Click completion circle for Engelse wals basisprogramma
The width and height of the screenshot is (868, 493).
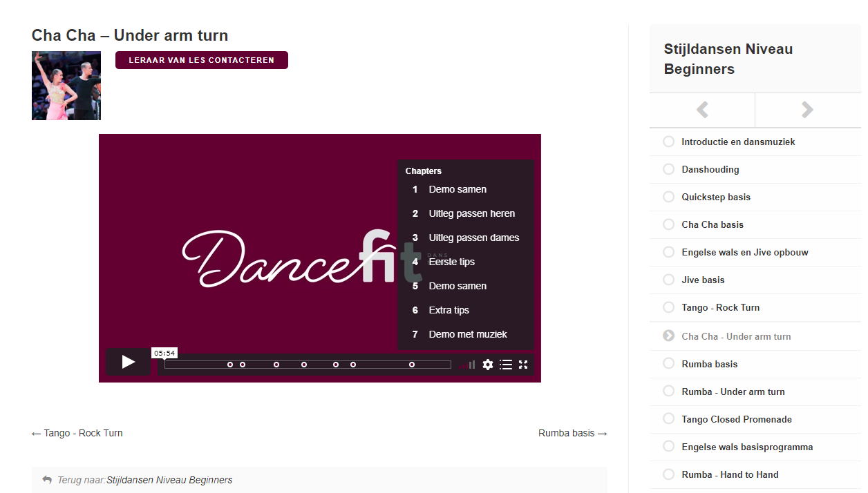[668, 447]
